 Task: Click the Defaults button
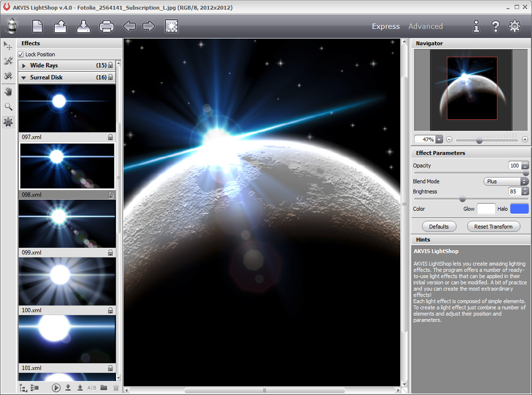tap(439, 227)
